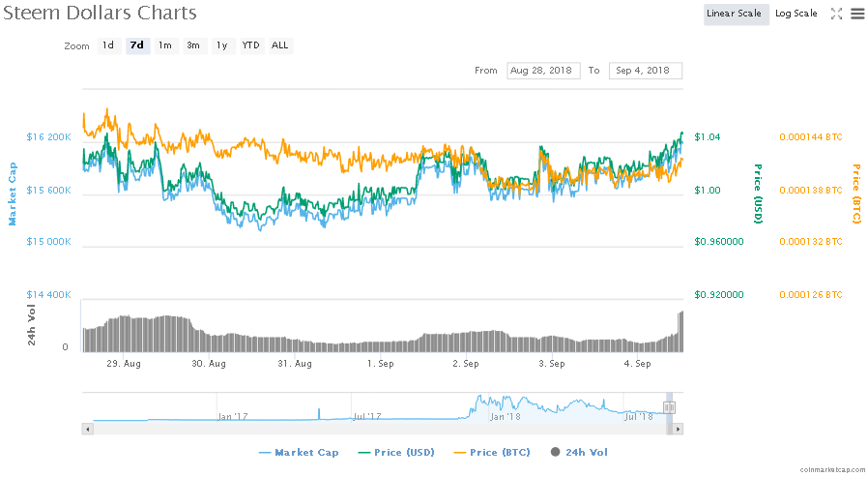Set zoom to 3m
Image resolution: width=868 pixels, height=477 pixels.
193,45
